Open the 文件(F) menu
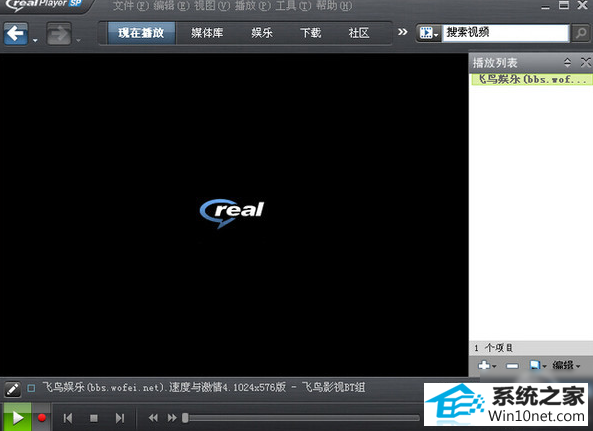The height and width of the screenshot is (431, 593). [131, 6]
